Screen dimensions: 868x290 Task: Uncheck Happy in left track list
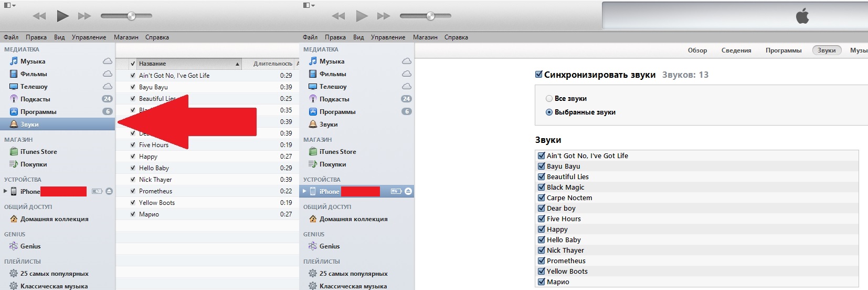coord(133,157)
